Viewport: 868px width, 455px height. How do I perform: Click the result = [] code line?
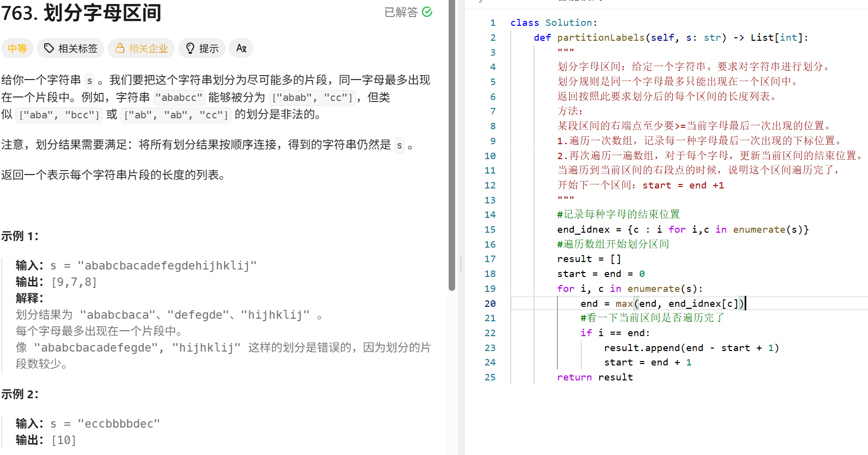[x=589, y=259]
